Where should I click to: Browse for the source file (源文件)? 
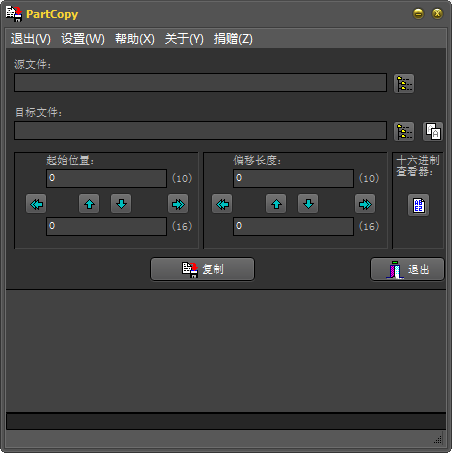click(x=404, y=83)
